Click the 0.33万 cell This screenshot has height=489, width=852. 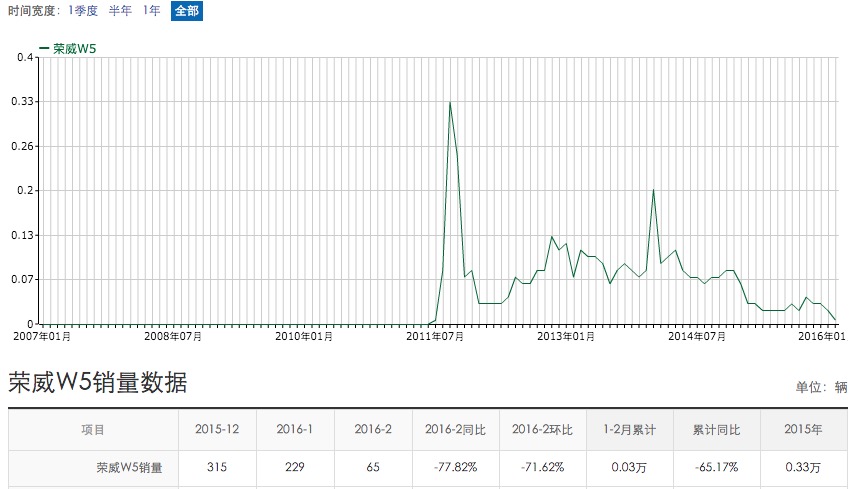click(803, 467)
